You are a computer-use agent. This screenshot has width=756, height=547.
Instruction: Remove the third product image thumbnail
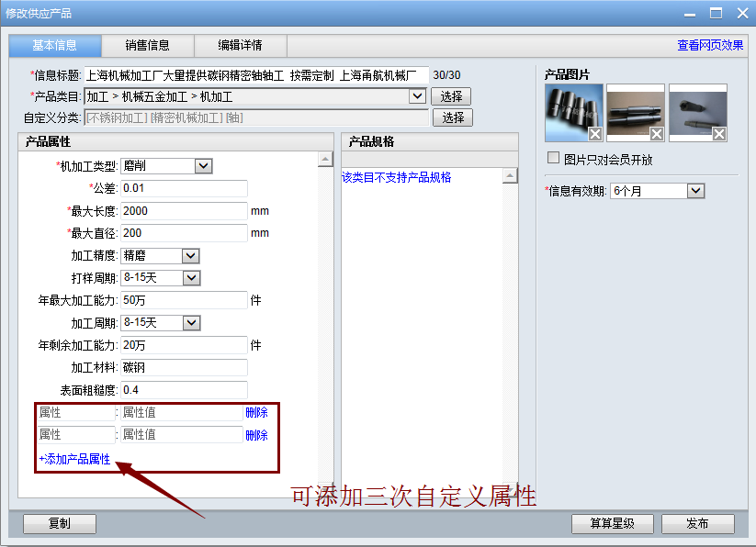(x=719, y=135)
